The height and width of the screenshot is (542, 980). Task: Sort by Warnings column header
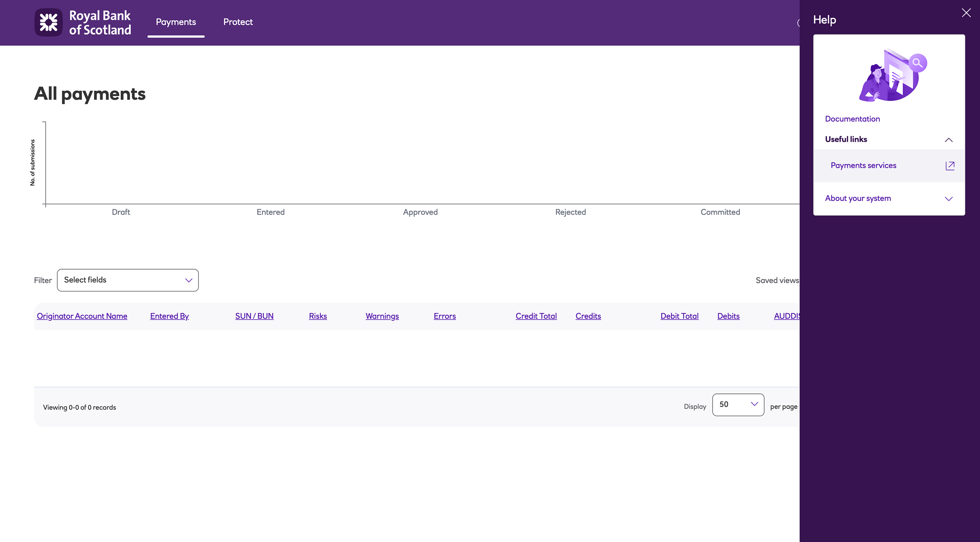pyautogui.click(x=382, y=316)
